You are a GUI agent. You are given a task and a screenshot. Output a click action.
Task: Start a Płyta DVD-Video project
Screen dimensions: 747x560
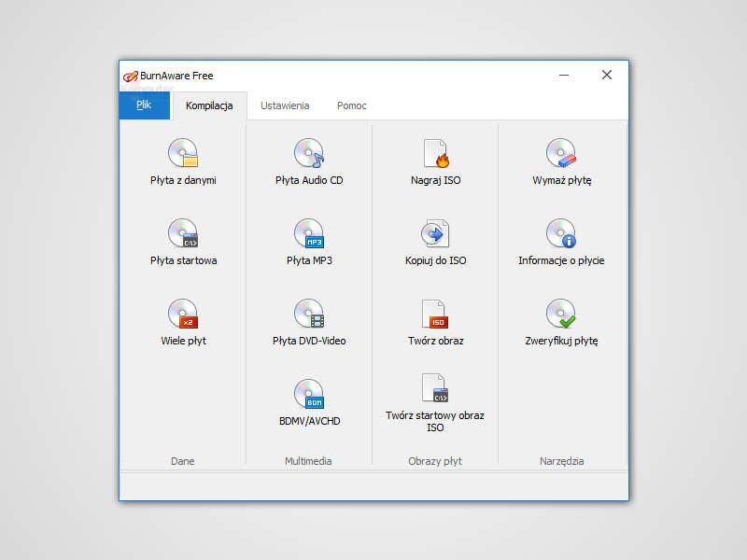pyautogui.click(x=308, y=314)
